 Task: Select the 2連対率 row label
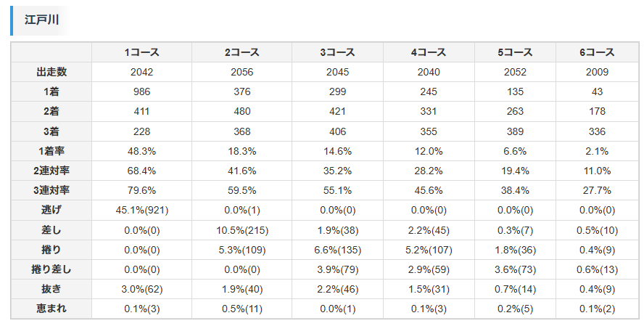(51, 171)
